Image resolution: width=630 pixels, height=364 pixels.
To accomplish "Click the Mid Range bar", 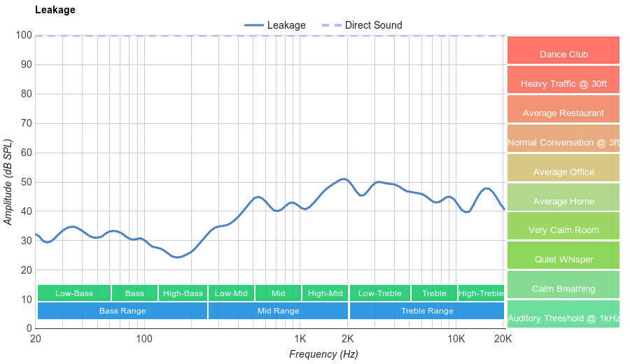I will (x=278, y=311).
